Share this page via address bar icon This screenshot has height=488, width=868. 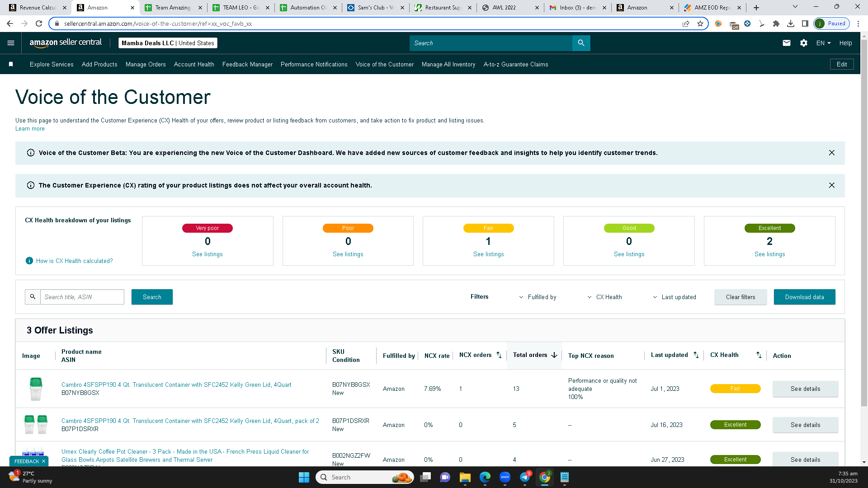pos(686,23)
